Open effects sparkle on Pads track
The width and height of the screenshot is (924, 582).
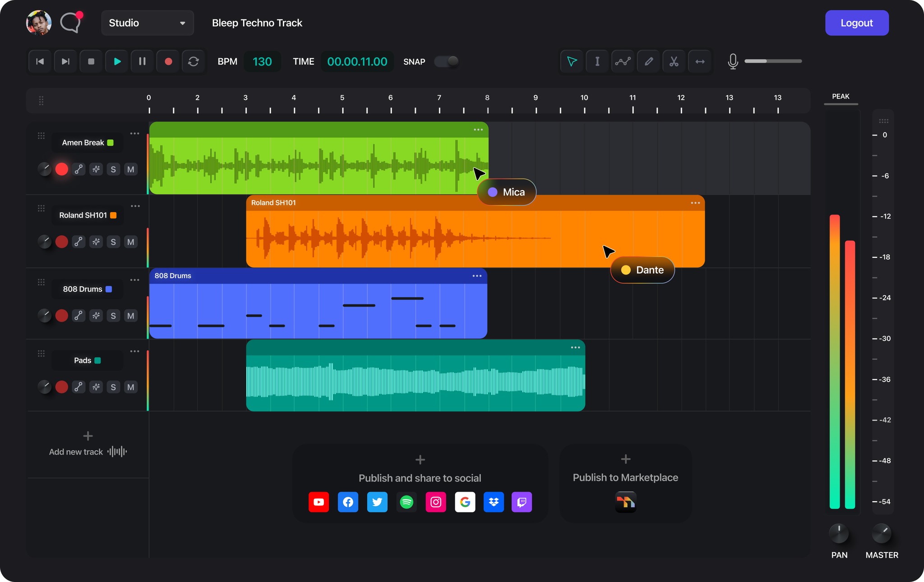pyautogui.click(x=96, y=387)
